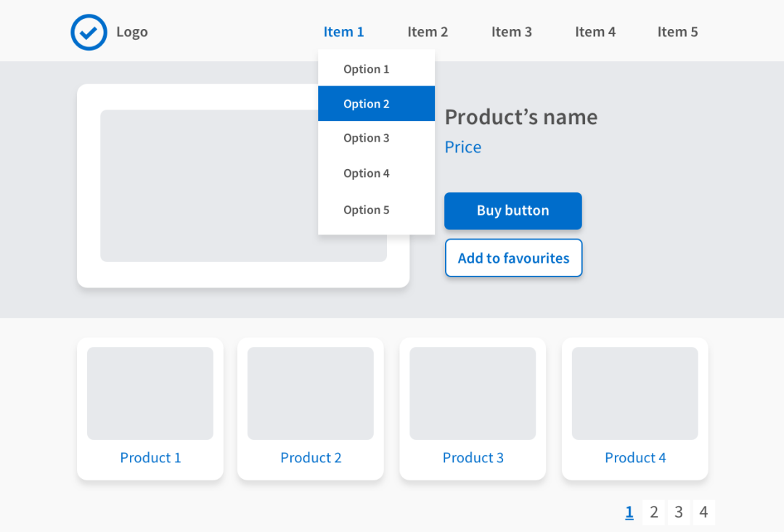Click the Buy button
This screenshot has height=532, width=784.
click(513, 211)
